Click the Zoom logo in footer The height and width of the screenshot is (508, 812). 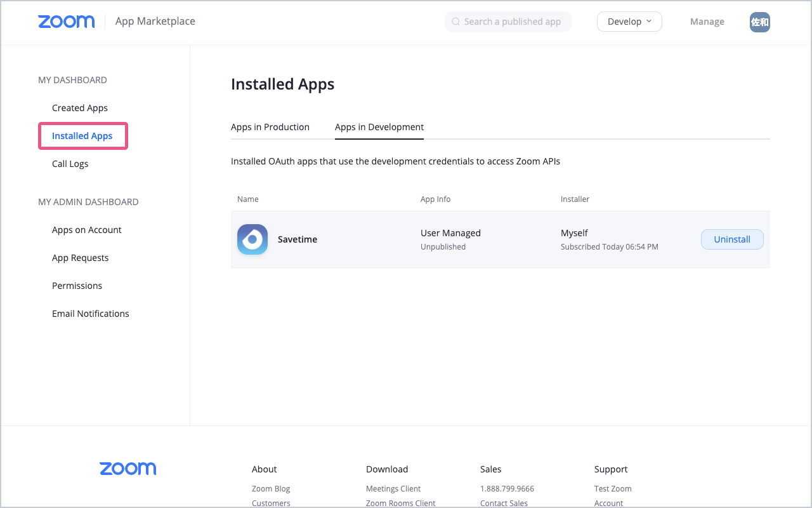(x=128, y=469)
